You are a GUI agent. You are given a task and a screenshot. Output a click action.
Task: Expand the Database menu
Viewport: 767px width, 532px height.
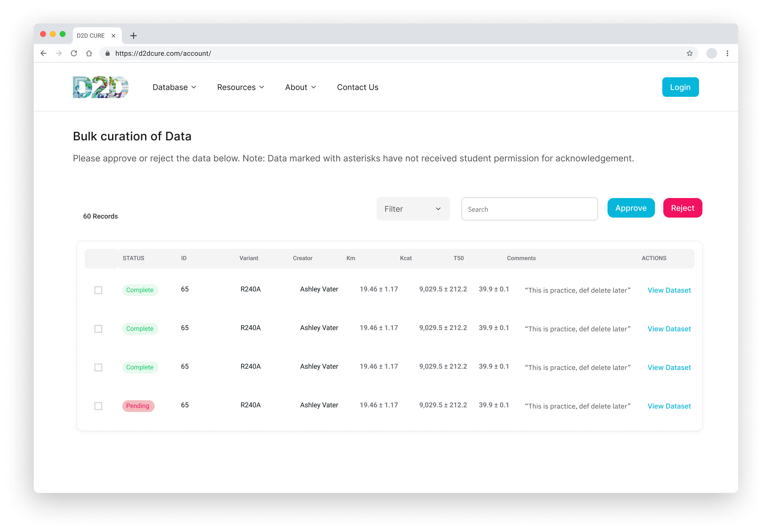pyautogui.click(x=174, y=87)
